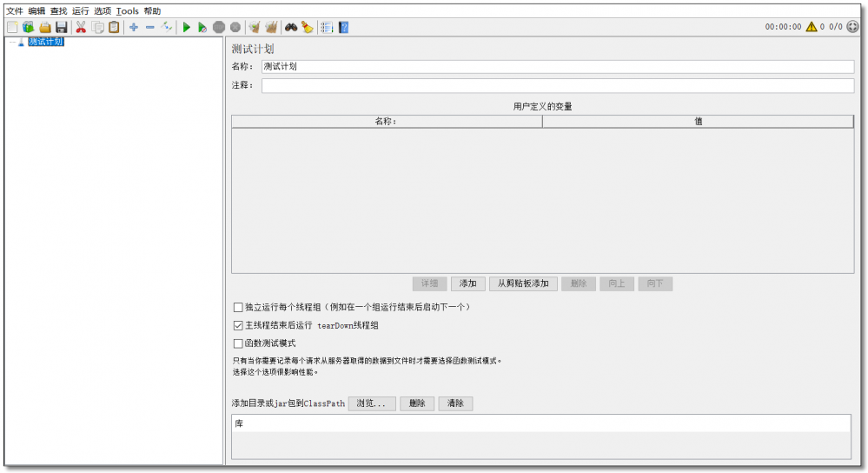The image size is (868, 473).
Task: Click the circular thread status icon at far right
Action: [852, 27]
